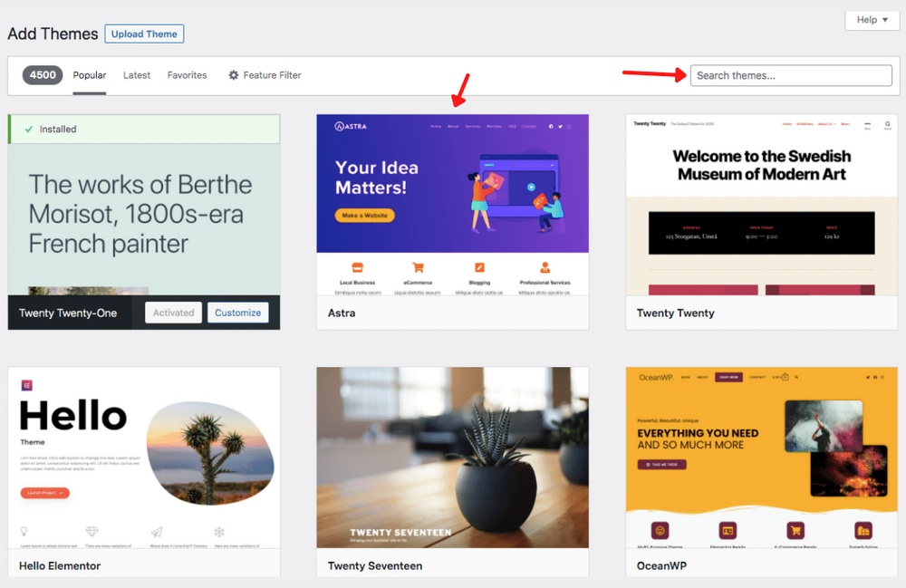The width and height of the screenshot is (906, 588).
Task: Click the Professional Services icon in Astra preview
Action: pos(545,268)
